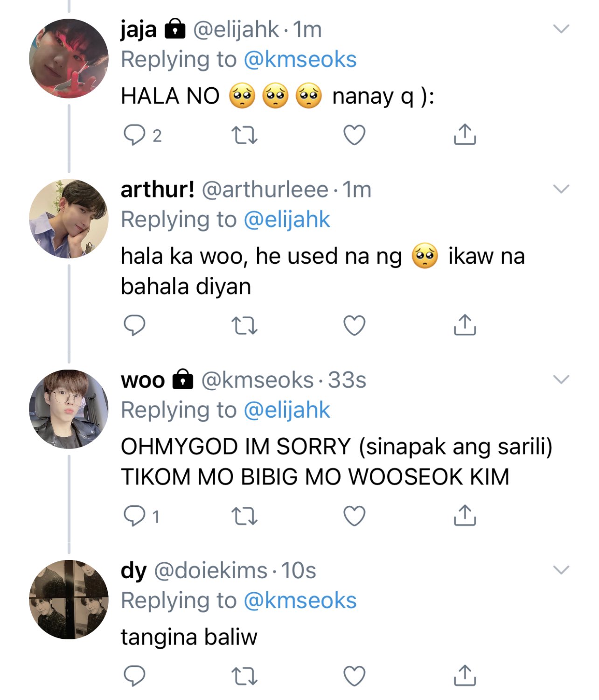Open the chevron menu on woo's tweet
This screenshot has height=700, width=599.
(561, 379)
